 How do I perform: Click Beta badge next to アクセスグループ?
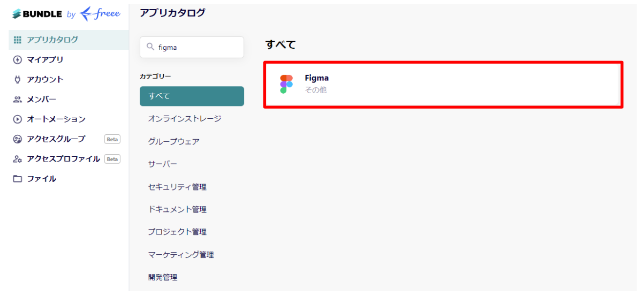112,139
